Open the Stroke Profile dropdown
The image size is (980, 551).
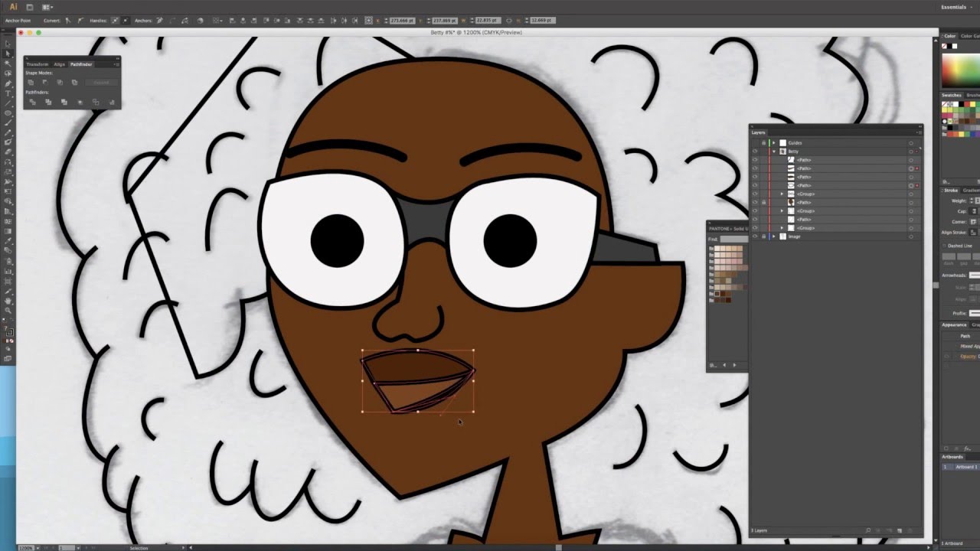click(x=975, y=313)
